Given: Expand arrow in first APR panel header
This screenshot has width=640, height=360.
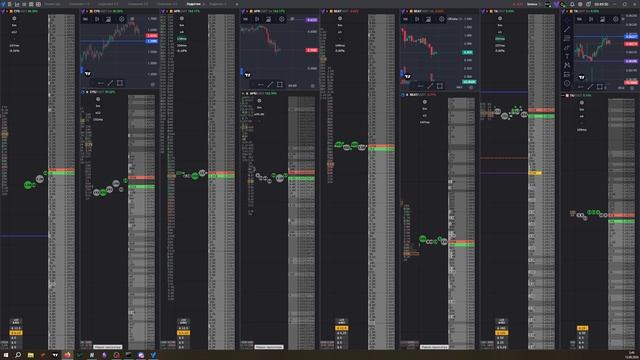Looking at the screenshot, I should [167, 11].
